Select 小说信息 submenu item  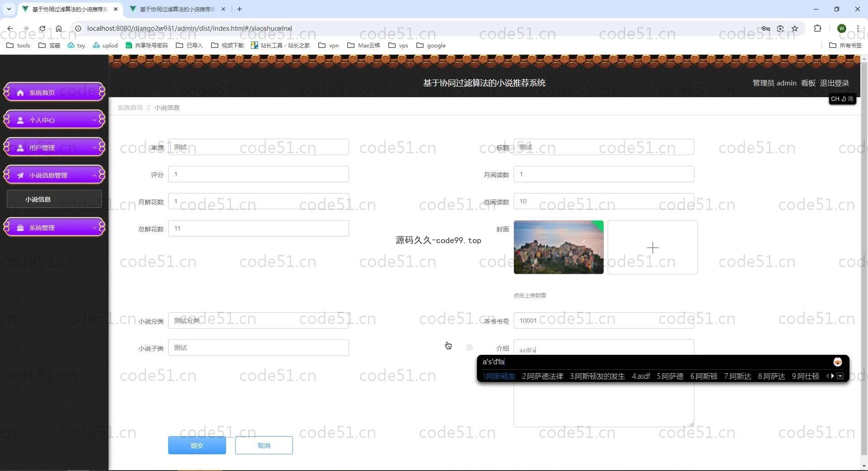[x=54, y=199]
